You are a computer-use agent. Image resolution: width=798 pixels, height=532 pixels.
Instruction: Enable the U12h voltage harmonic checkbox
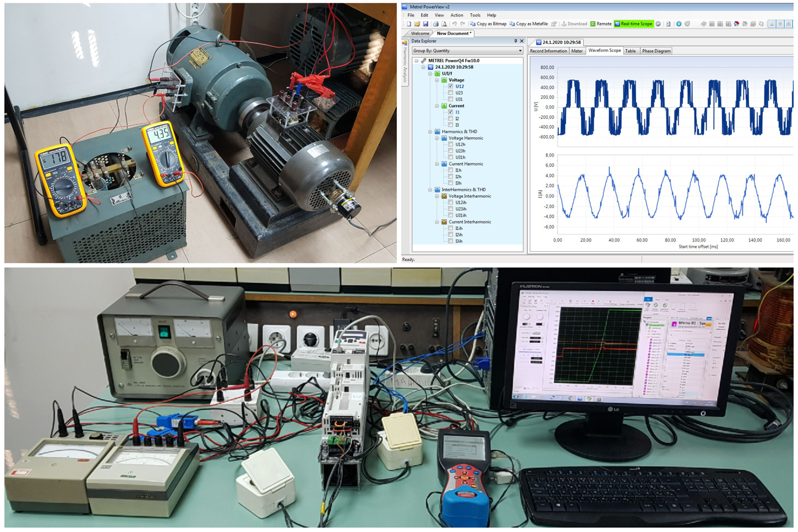[x=451, y=144]
